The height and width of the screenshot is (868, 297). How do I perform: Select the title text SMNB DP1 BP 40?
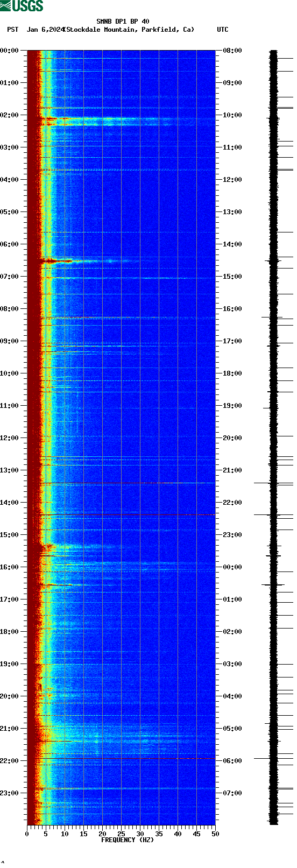tap(123, 22)
